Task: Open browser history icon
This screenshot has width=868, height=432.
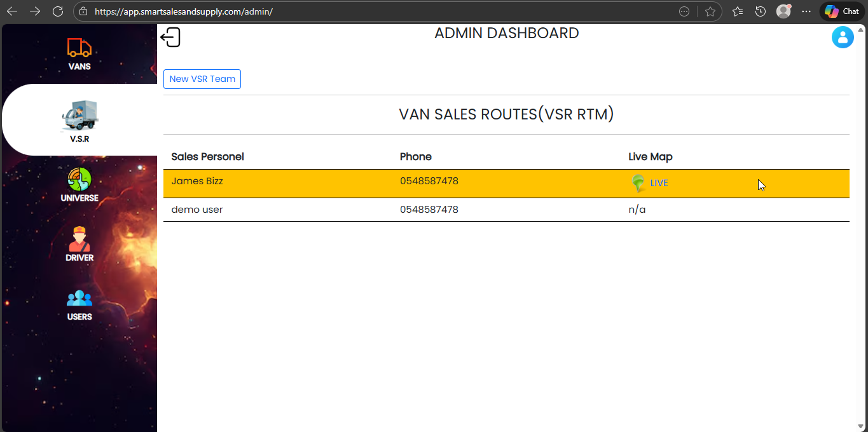Action: click(x=760, y=11)
